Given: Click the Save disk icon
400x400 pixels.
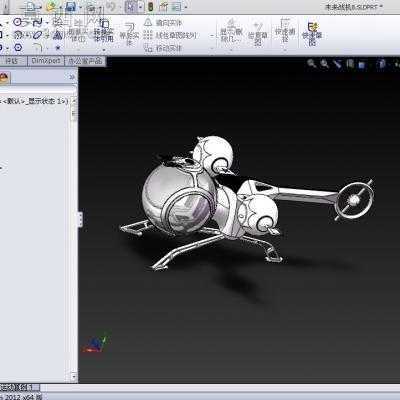Looking at the screenshot, I should pos(71,7).
